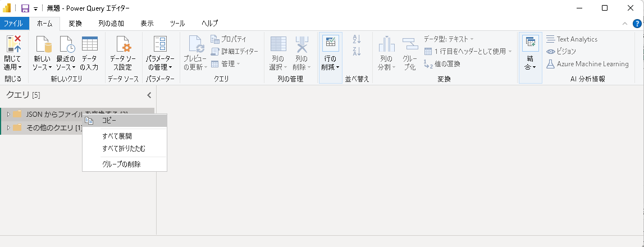
Task: Open the データ型: テキスト dropdown
Action: coord(449,39)
